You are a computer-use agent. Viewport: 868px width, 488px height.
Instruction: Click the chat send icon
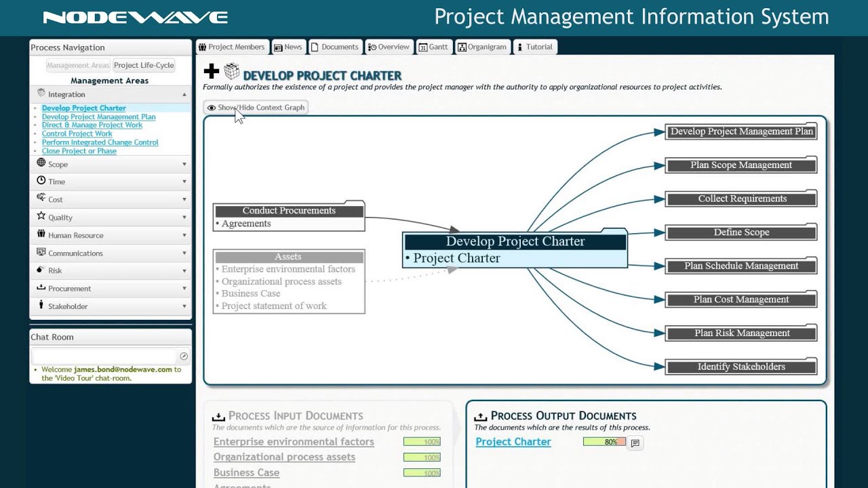point(183,356)
